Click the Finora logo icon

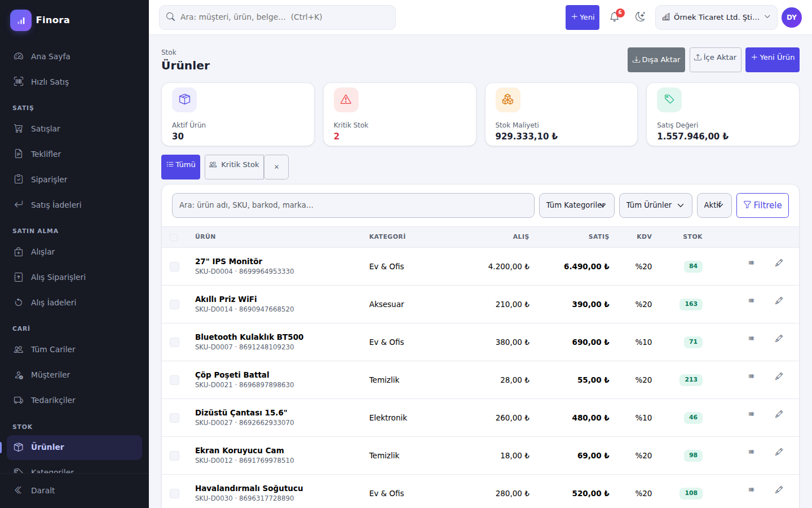(x=21, y=20)
